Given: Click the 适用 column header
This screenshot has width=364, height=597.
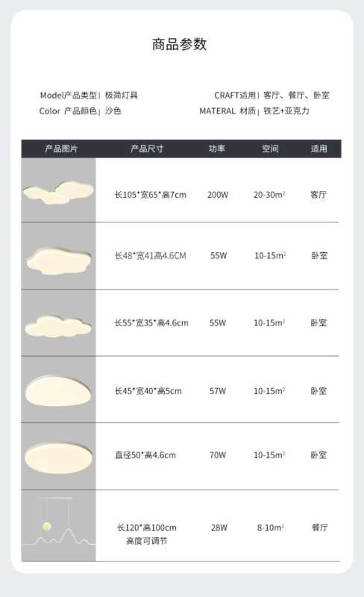Looking at the screenshot, I should click(319, 149).
